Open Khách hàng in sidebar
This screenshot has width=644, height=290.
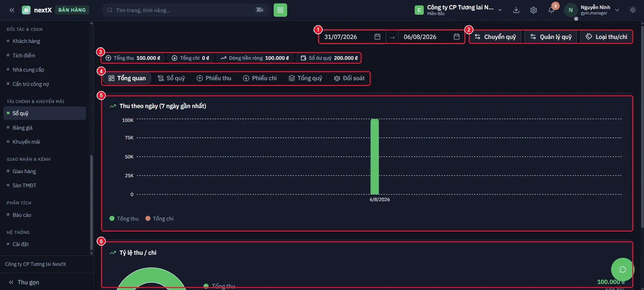tap(45, 41)
